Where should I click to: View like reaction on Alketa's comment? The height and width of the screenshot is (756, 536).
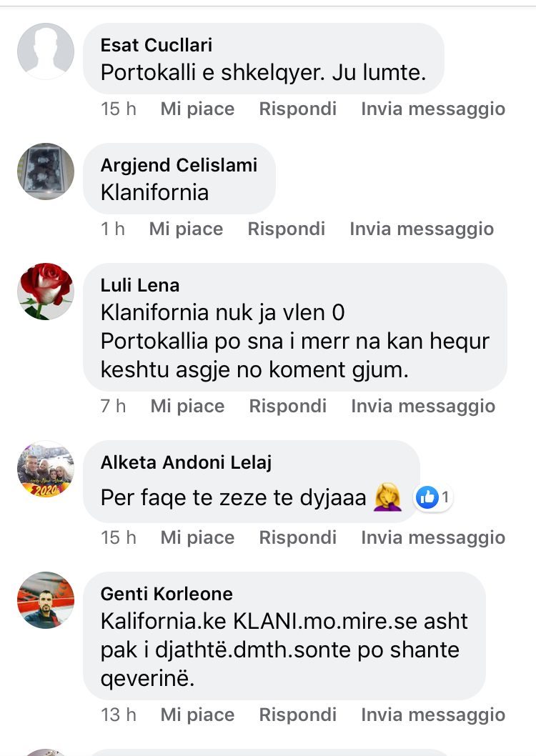coord(433,497)
